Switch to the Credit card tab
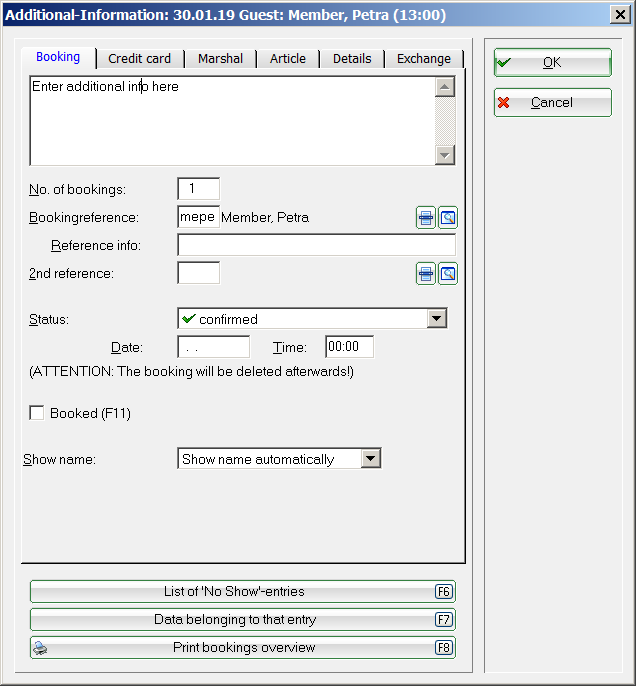Viewport: 636px width, 686px height. [x=140, y=59]
